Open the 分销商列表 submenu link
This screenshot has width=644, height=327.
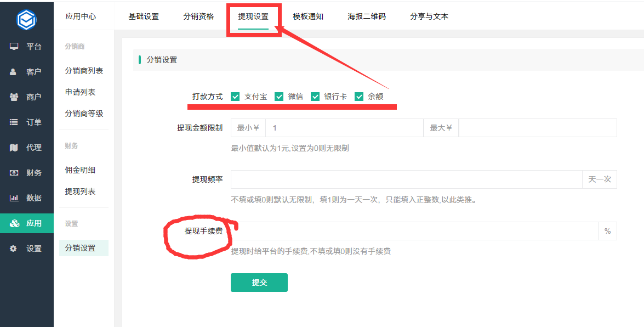point(84,71)
